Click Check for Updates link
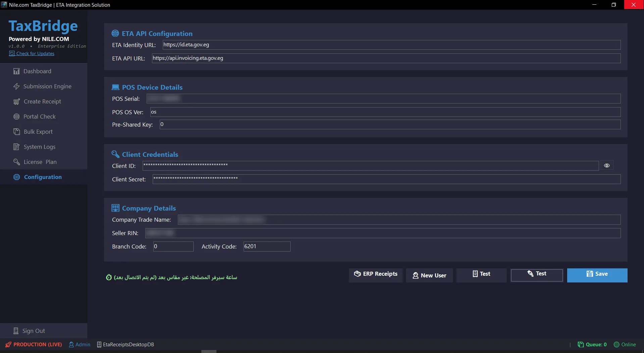Screen dimensions: 644x353 tap(32, 53)
